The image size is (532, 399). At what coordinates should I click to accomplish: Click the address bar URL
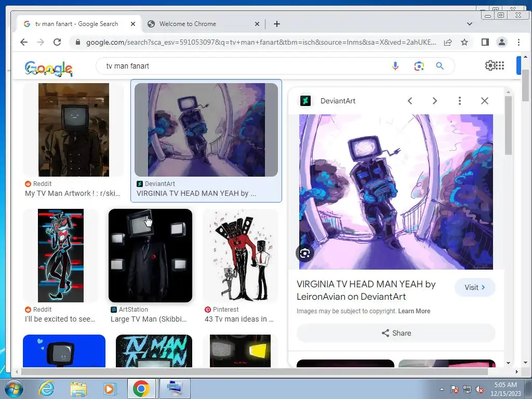(261, 42)
